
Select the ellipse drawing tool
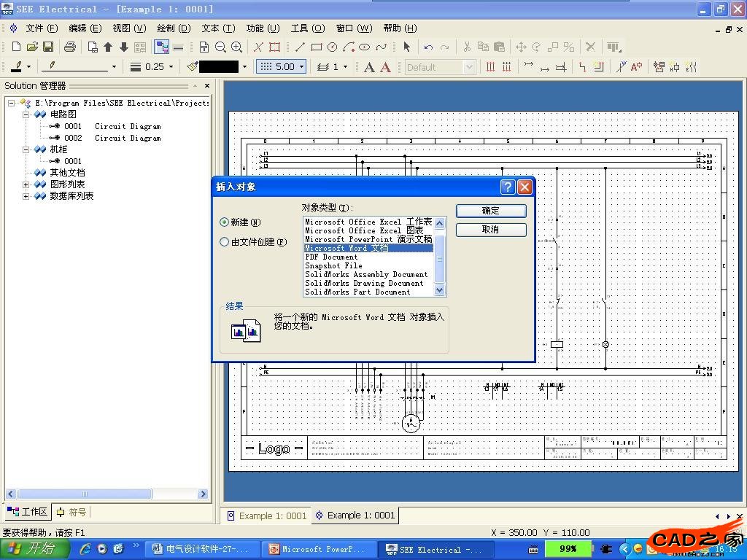365,47
